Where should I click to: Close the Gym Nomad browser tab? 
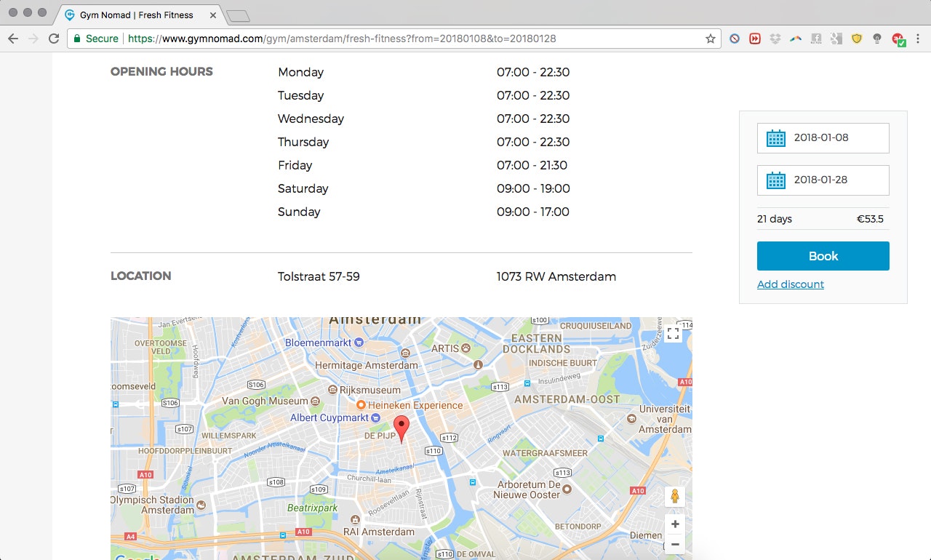tap(213, 15)
